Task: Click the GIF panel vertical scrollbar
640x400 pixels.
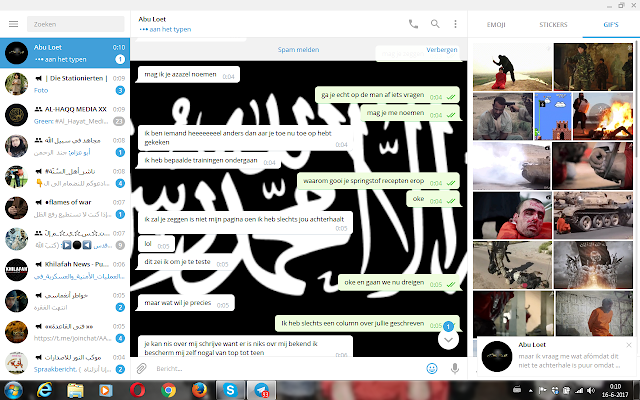Action: (636, 98)
